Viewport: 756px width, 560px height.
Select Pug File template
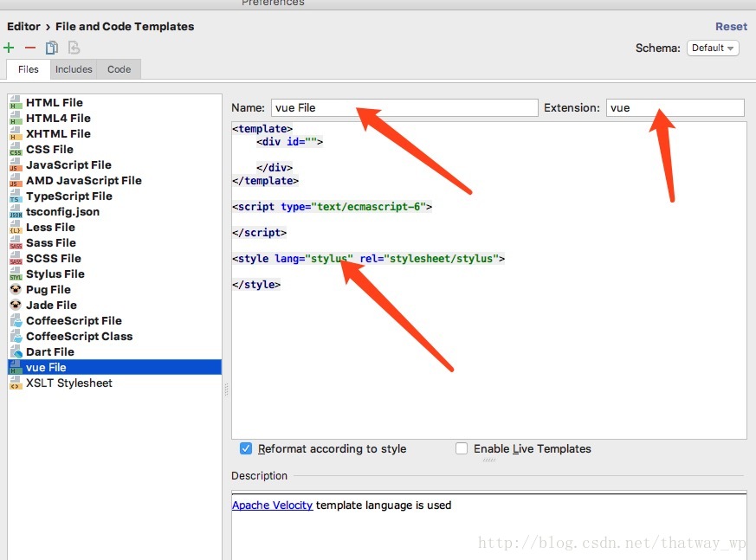point(115,289)
